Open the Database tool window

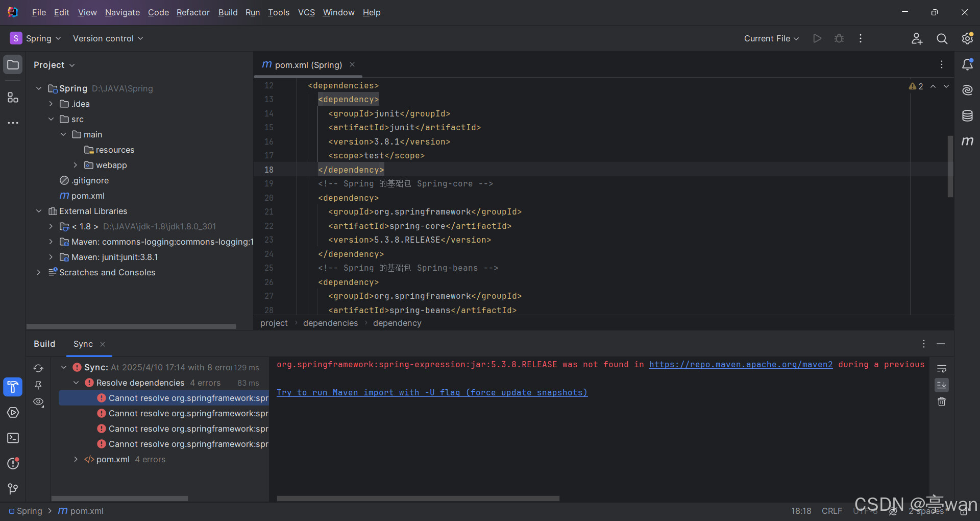click(x=967, y=115)
